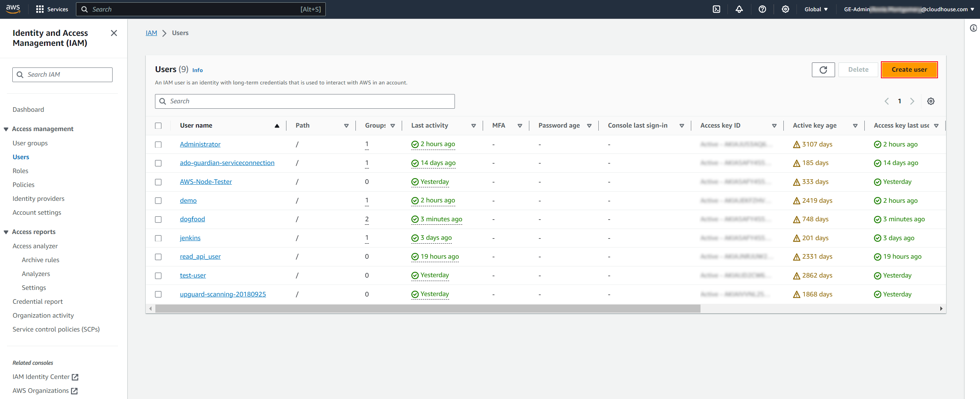Sort by User name ascending arrow
The height and width of the screenshot is (399, 980).
click(277, 126)
